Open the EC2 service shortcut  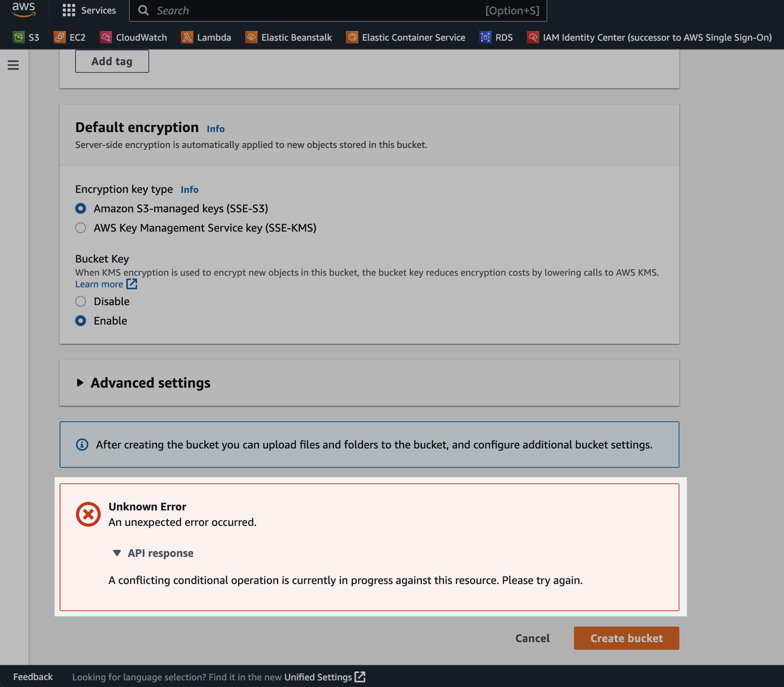tap(70, 38)
